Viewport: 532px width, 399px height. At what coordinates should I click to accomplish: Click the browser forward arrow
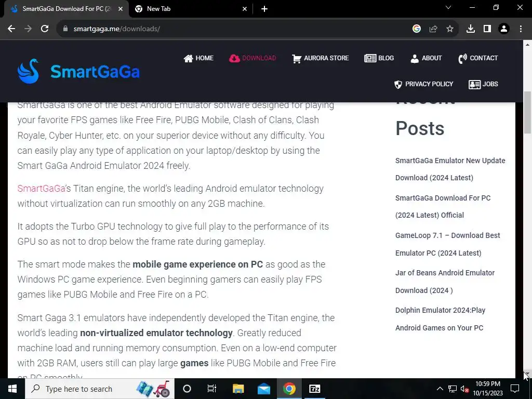[28, 29]
